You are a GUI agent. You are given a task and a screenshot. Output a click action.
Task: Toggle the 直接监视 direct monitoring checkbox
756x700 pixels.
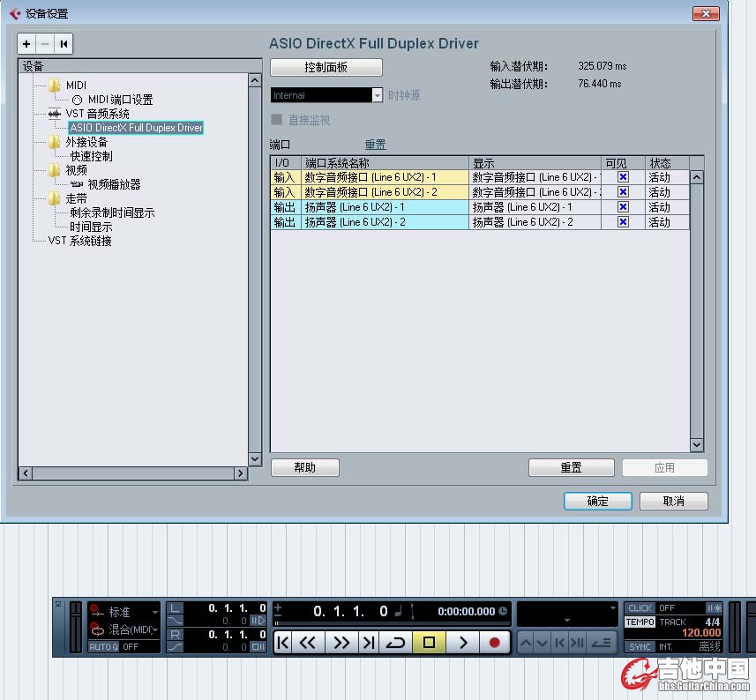[x=277, y=120]
